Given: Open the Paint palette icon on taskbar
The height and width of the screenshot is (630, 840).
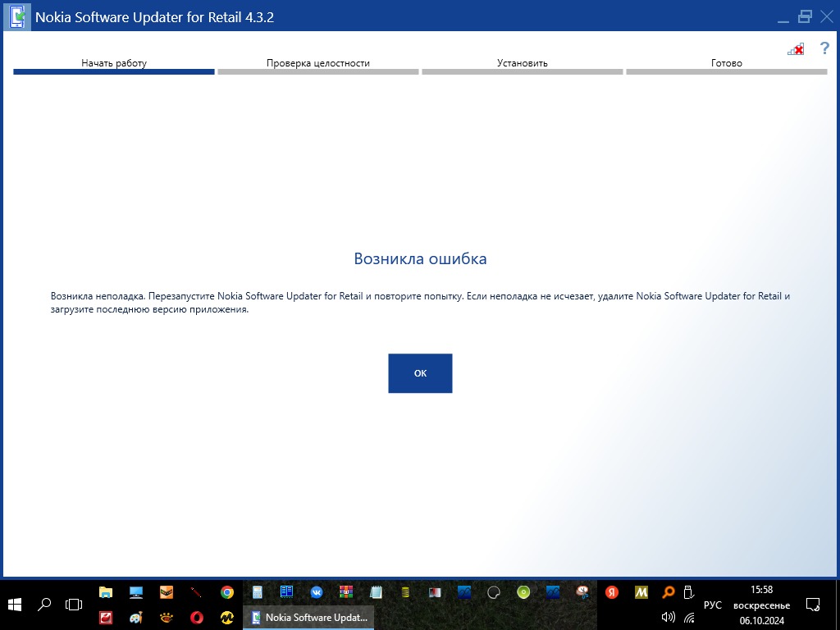Looking at the screenshot, I should pos(136,618).
